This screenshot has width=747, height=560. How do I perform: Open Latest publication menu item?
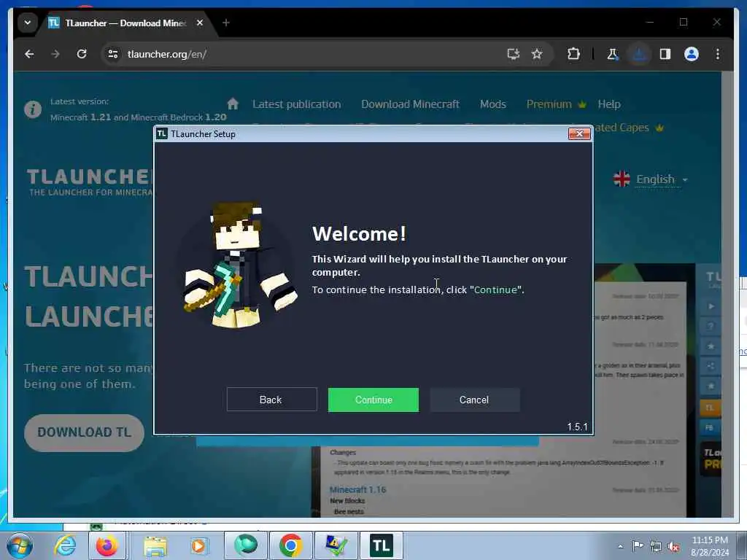297,104
